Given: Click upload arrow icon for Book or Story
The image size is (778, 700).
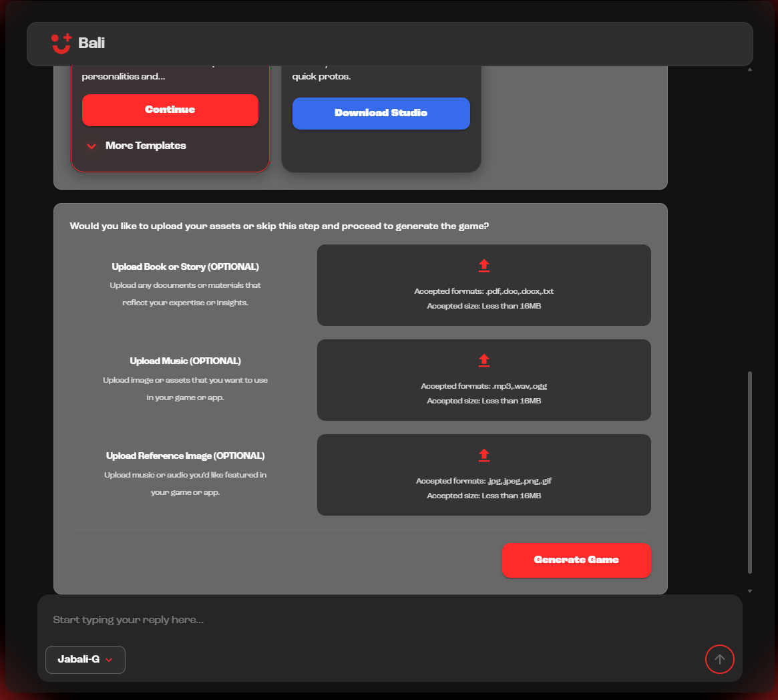Looking at the screenshot, I should (x=484, y=266).
